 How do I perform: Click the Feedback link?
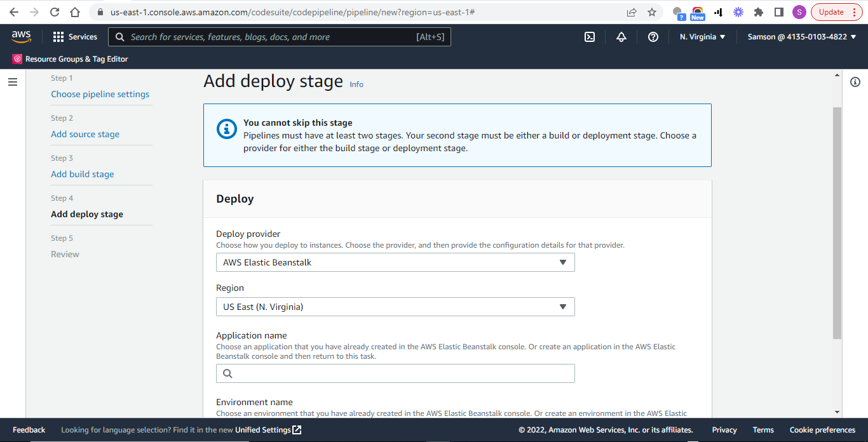pyautogui.click(x=29, y=429)
